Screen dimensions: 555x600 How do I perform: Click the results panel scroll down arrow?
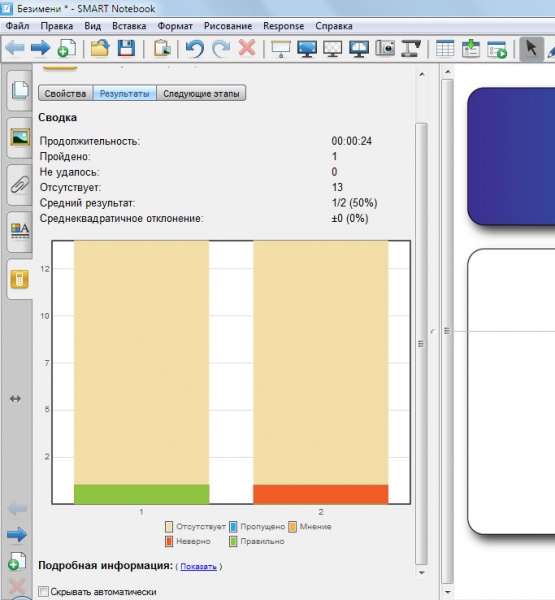point(421,572)
